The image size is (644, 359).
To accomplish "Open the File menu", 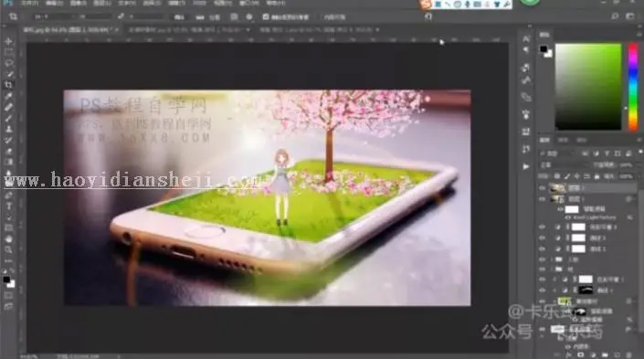I will click(29, 4).
